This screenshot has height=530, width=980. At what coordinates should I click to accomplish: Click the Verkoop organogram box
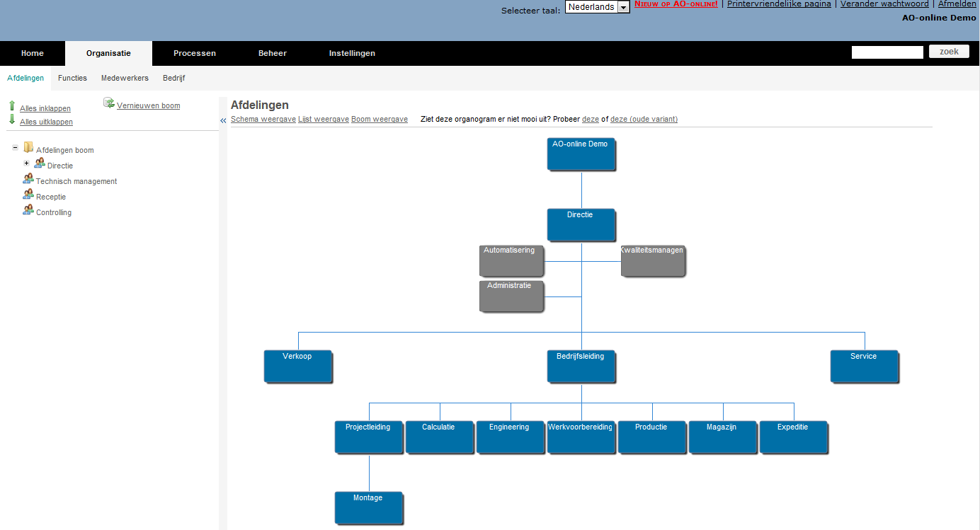(298, 367)
